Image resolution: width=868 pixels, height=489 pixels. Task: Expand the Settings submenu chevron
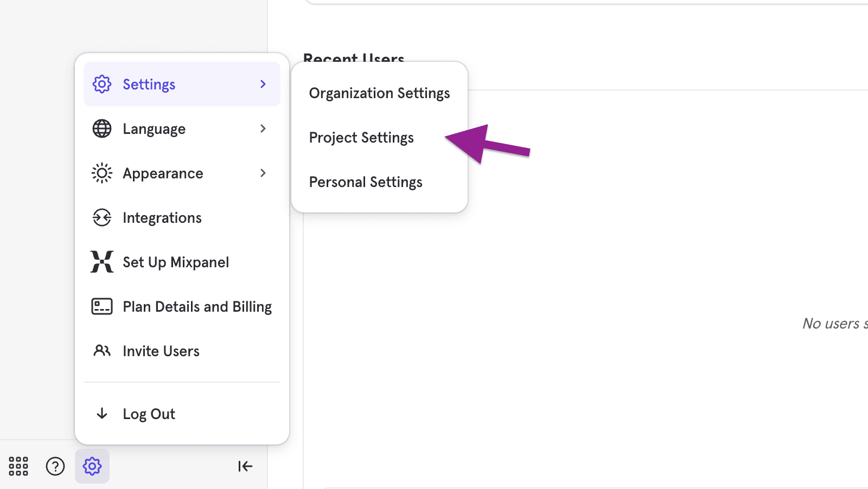(x=263, y=84)
